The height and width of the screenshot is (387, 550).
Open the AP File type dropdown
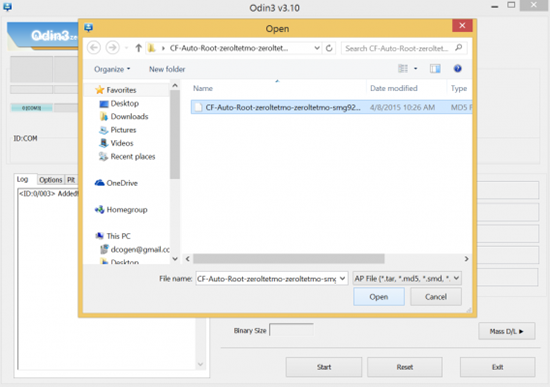(x=407, y=279)
